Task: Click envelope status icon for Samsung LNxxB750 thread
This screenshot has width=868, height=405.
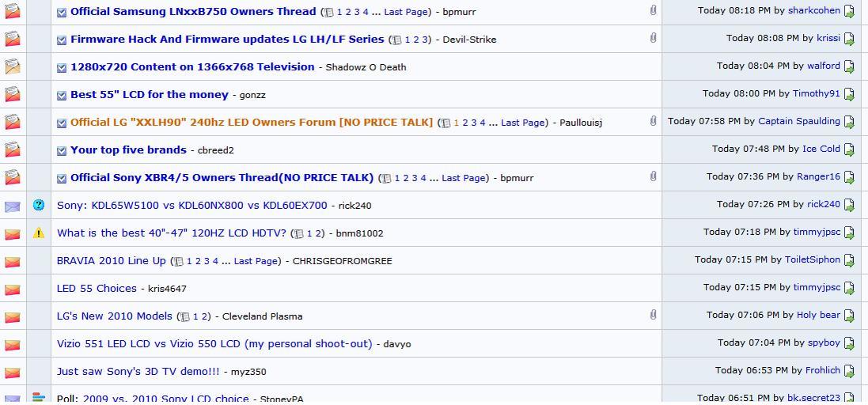Action: (12, 11)
